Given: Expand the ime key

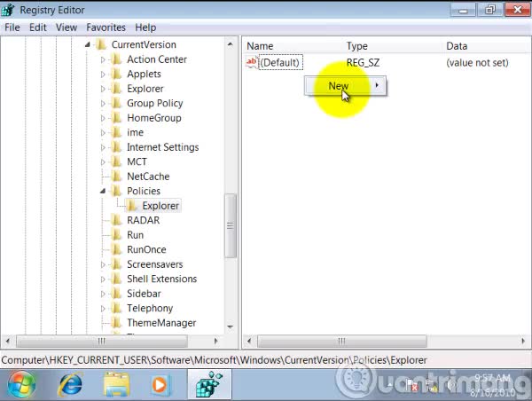Looking at the screenshot, I should point(103,133).
